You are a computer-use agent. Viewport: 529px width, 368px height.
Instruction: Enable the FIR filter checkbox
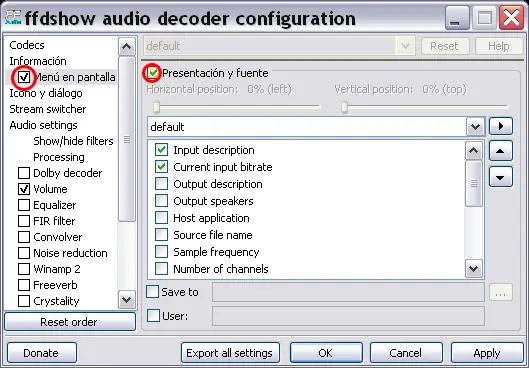point(24,221)
